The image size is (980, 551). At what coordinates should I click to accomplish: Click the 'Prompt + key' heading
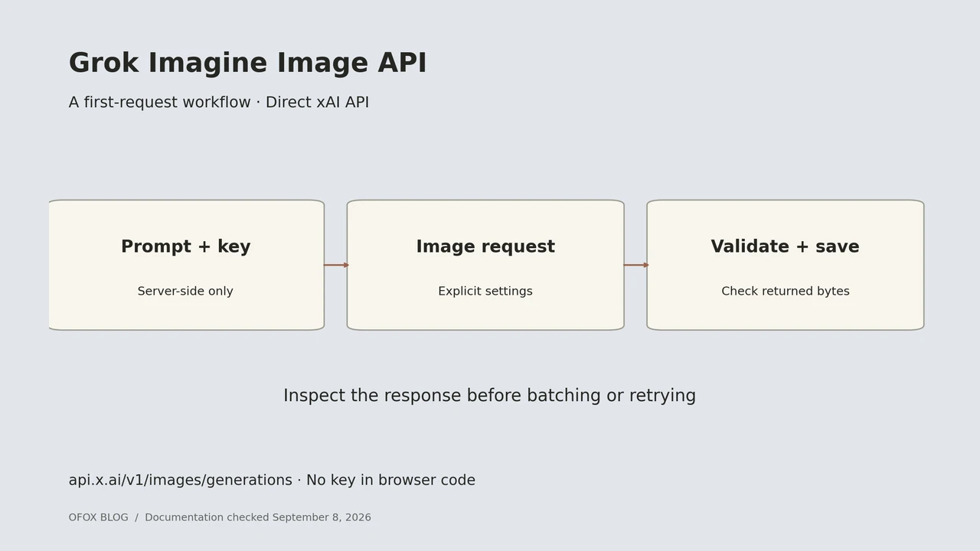click(x=186, y=247)
